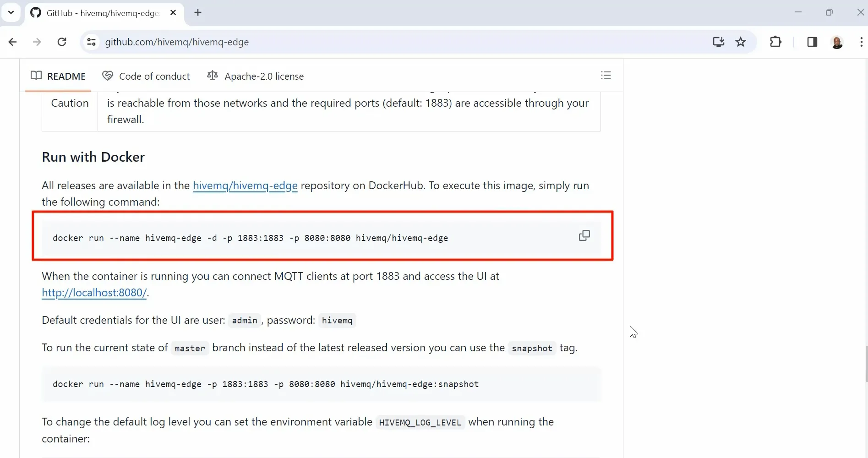Click the master branch code text
This screenshot has width=868, height=458.
point(190,349)
